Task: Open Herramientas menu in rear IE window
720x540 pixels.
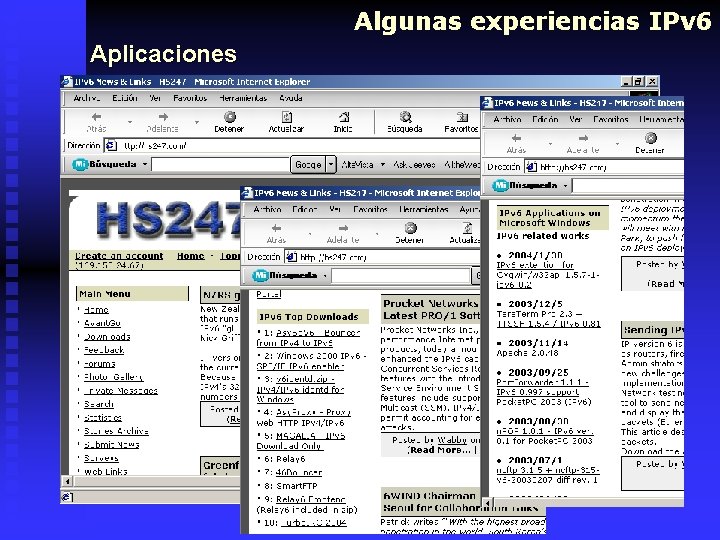Action: coord(243,98)
